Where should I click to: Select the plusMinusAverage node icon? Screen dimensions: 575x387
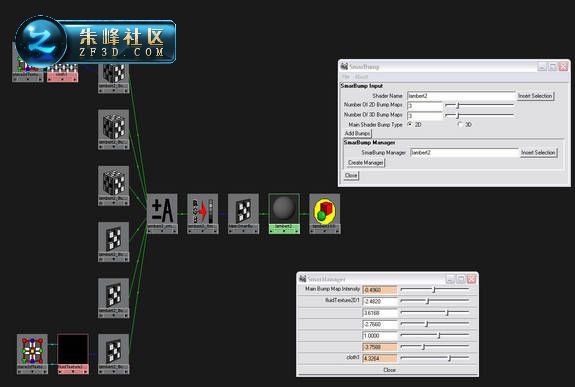point(162,214)
